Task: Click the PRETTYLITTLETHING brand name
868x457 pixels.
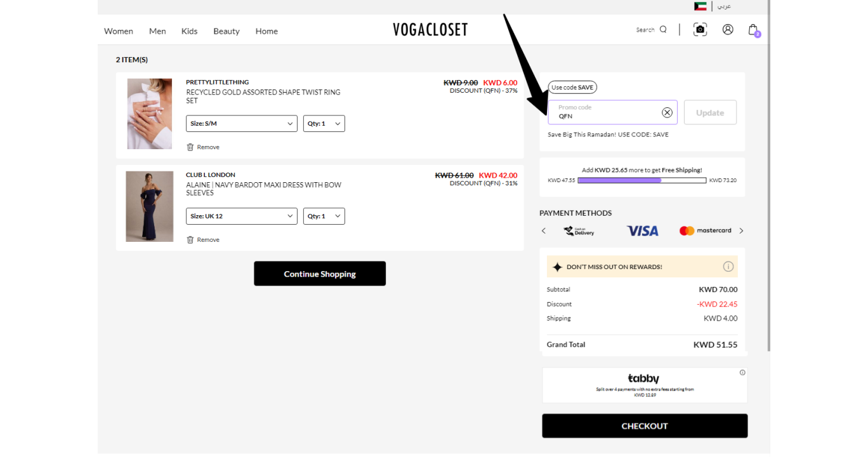Action: [217, 82]
